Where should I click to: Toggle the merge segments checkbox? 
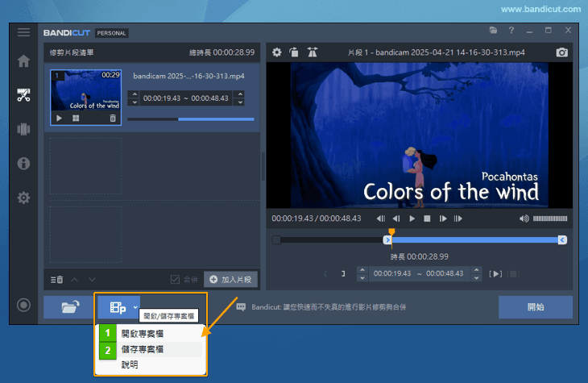coord(175,279)
